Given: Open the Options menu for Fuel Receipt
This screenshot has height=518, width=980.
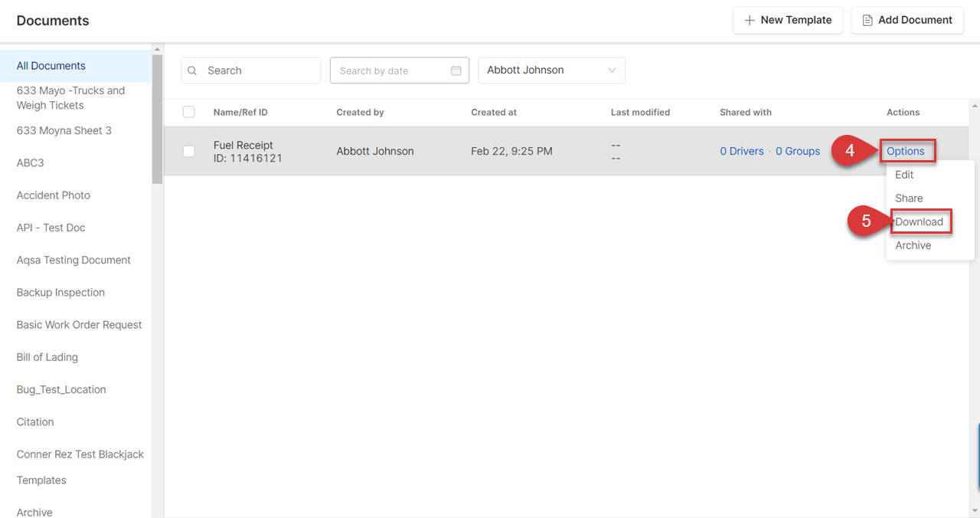Looking at the screenshot, I should point(906,151).
